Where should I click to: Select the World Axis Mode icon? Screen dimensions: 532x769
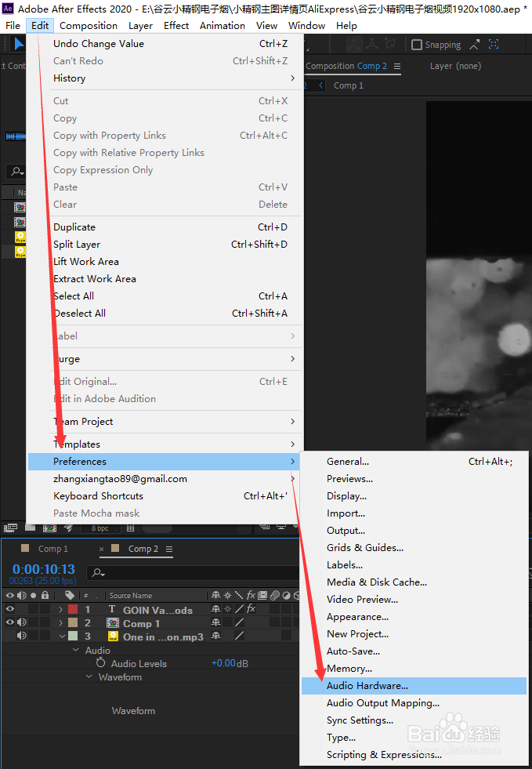coord(372,44)
